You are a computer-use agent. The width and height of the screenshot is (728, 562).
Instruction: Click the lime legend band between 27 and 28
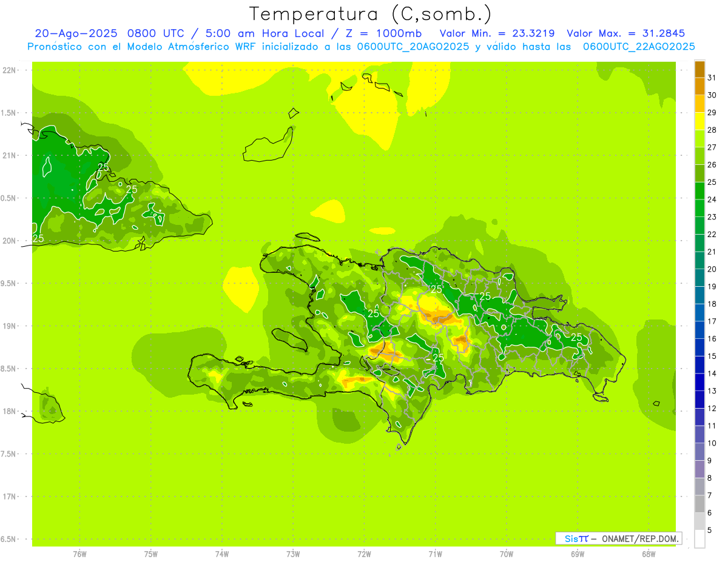[x=699, y=138]
